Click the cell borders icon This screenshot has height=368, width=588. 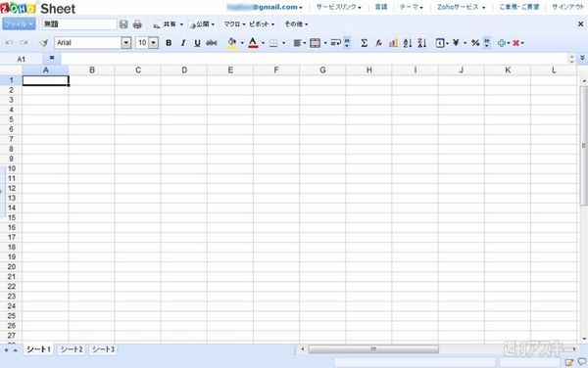tap(273, 43)
